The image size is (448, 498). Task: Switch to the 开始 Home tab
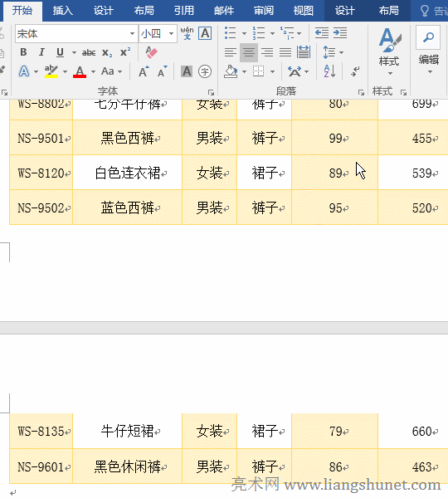tap(22, 11)
